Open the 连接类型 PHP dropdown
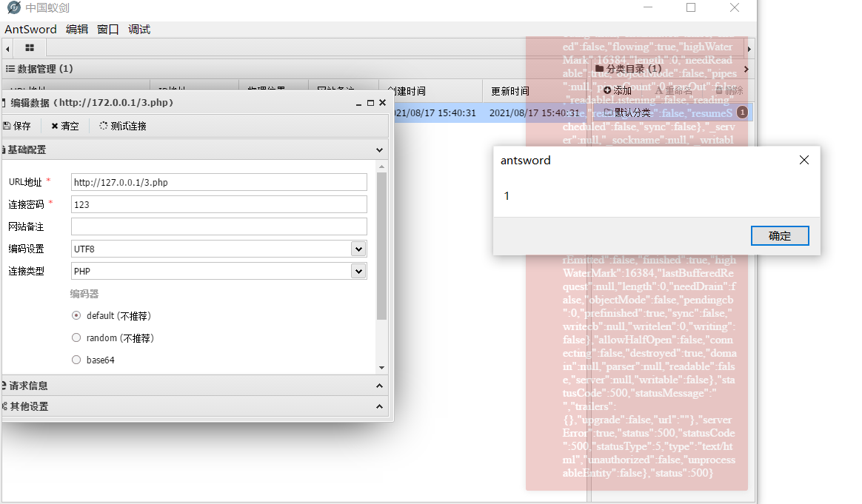This screenshot has height=504, width=862. (x=358, y=271)
